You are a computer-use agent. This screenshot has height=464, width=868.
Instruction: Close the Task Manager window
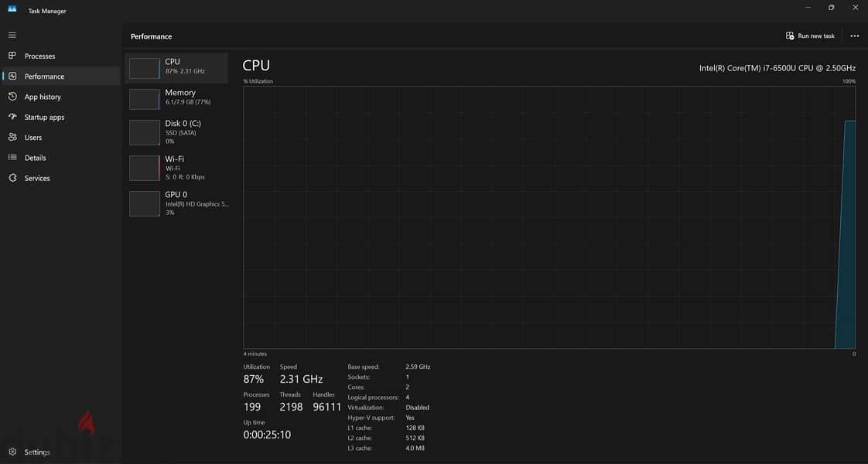click(x=856, y=7)
